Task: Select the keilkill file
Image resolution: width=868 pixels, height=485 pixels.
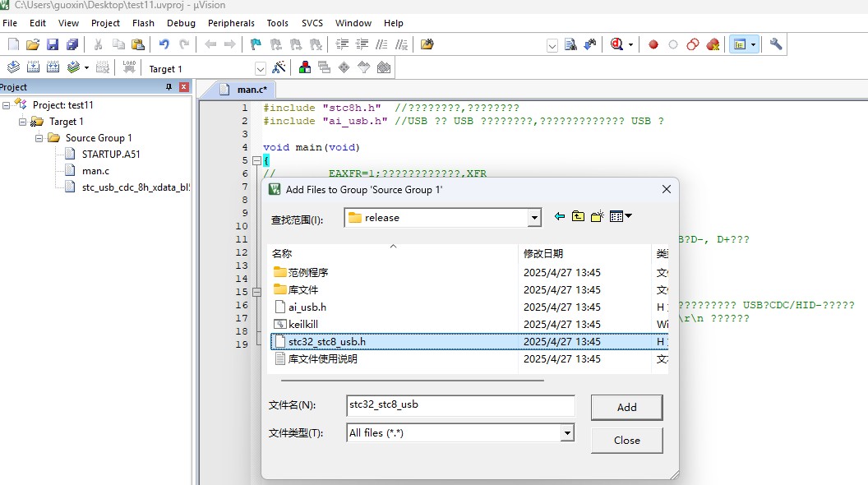Action: point(302,325)
